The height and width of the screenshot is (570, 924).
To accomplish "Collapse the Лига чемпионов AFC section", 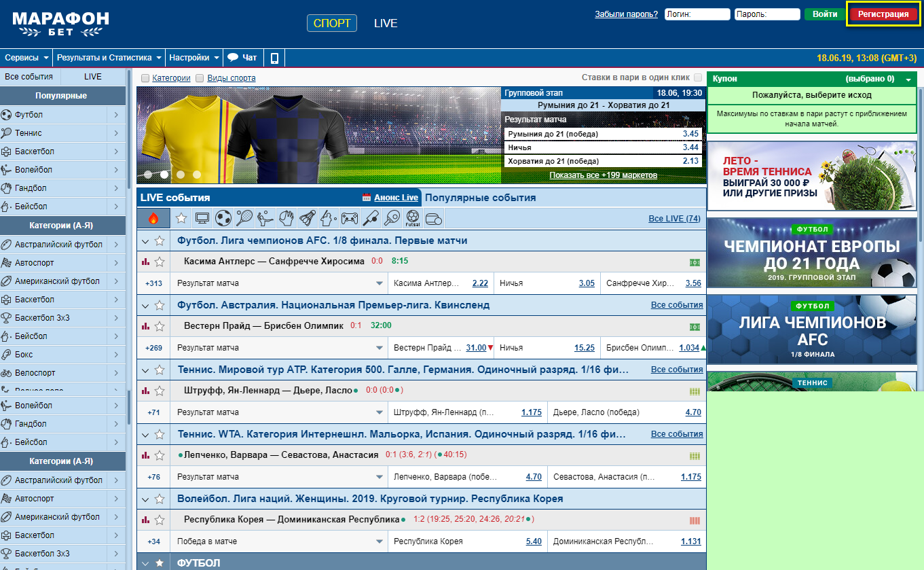I will pyautogui.click(x=145, y=241).
